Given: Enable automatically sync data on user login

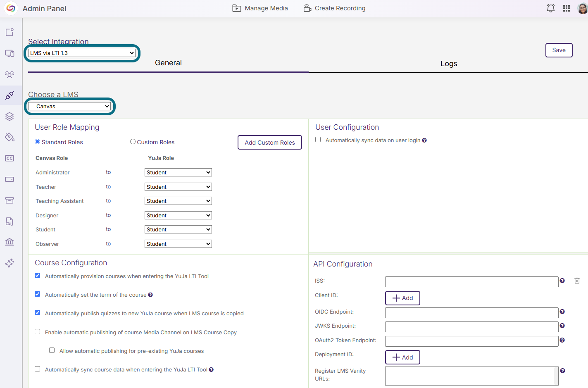Looking at the screenshot, I should (x=318, y=140).
